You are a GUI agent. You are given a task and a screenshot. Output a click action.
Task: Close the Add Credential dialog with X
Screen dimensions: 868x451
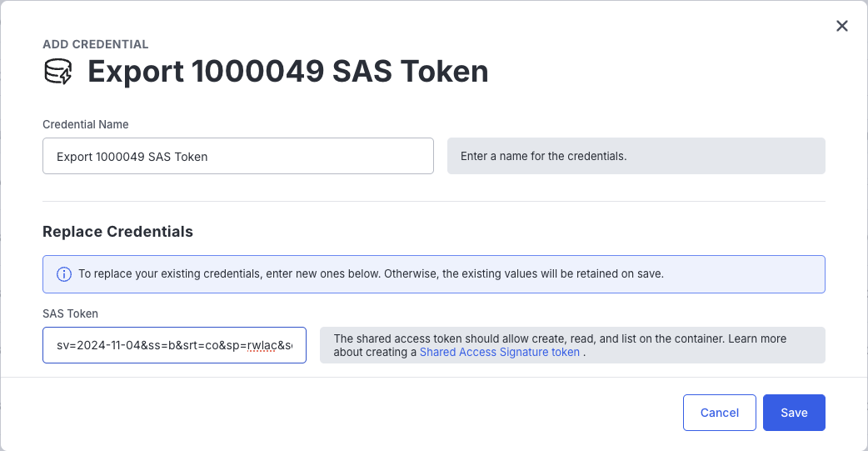(842, 26)
